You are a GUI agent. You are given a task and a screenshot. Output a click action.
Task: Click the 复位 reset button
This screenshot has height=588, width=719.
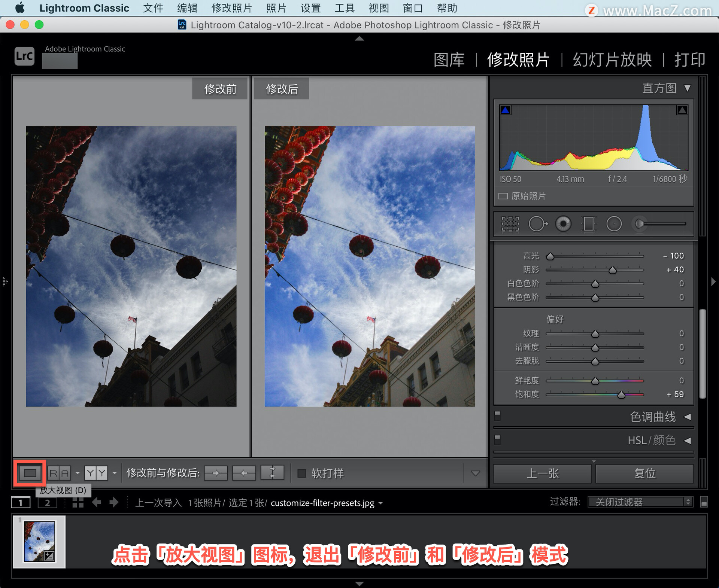[644, 473]
